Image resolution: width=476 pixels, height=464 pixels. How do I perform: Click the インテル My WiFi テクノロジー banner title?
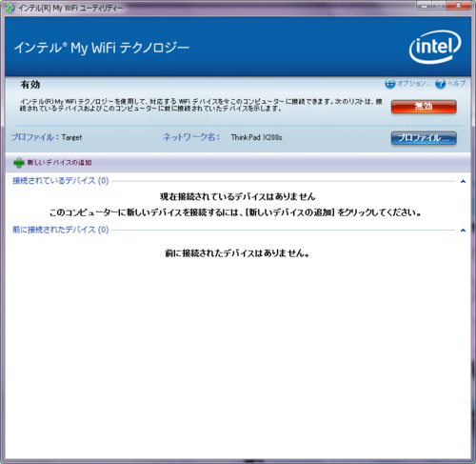click(x=102, y=48)
